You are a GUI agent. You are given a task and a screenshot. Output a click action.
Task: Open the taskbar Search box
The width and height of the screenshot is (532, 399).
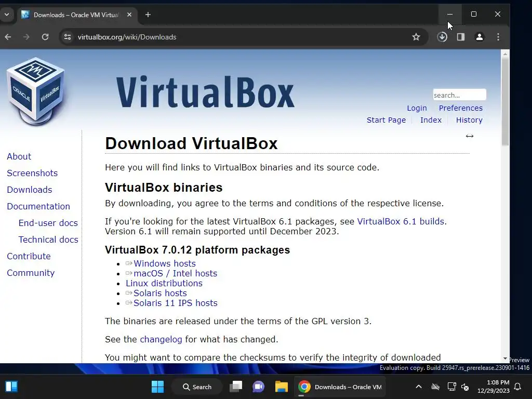(197, 387)
